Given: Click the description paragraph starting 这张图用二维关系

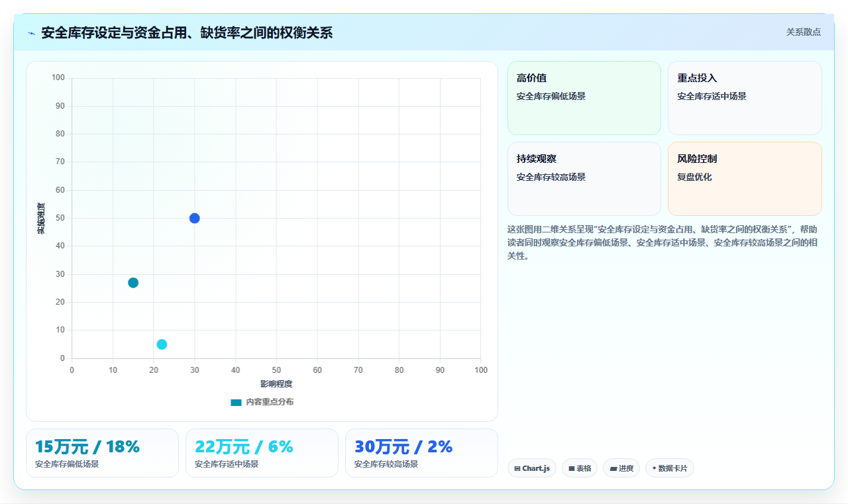Looking at the screenshot, I should 662,242.
